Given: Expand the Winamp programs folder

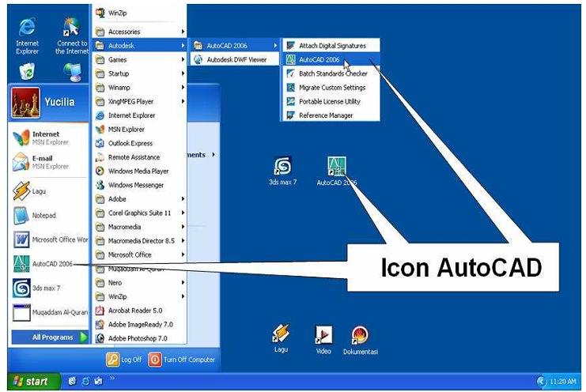Looking at the screenshot, I should point(140,88).
